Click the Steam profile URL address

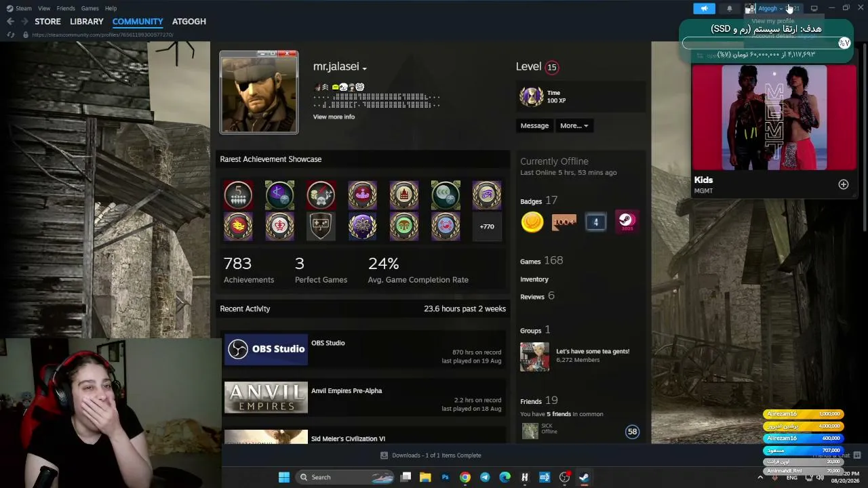[x=102, y=35]
